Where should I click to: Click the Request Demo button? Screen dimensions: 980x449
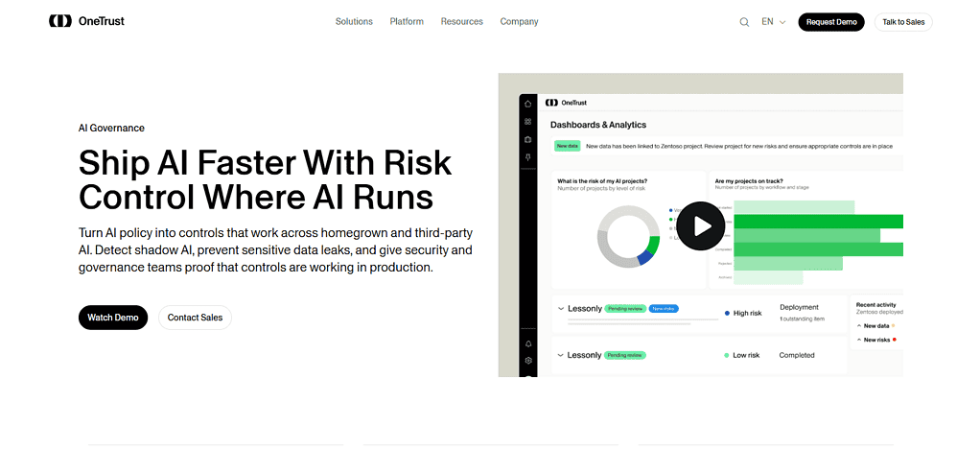click(831, 22)
